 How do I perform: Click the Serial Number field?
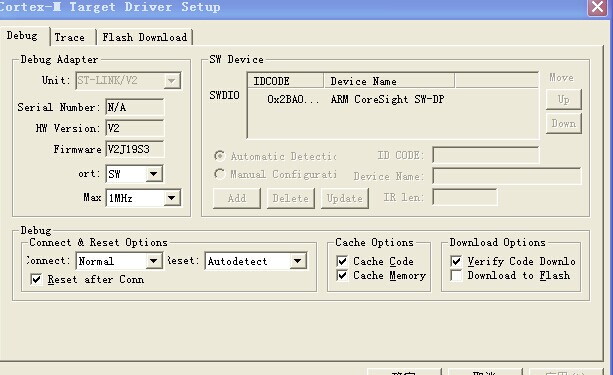[x=135, y=107]
